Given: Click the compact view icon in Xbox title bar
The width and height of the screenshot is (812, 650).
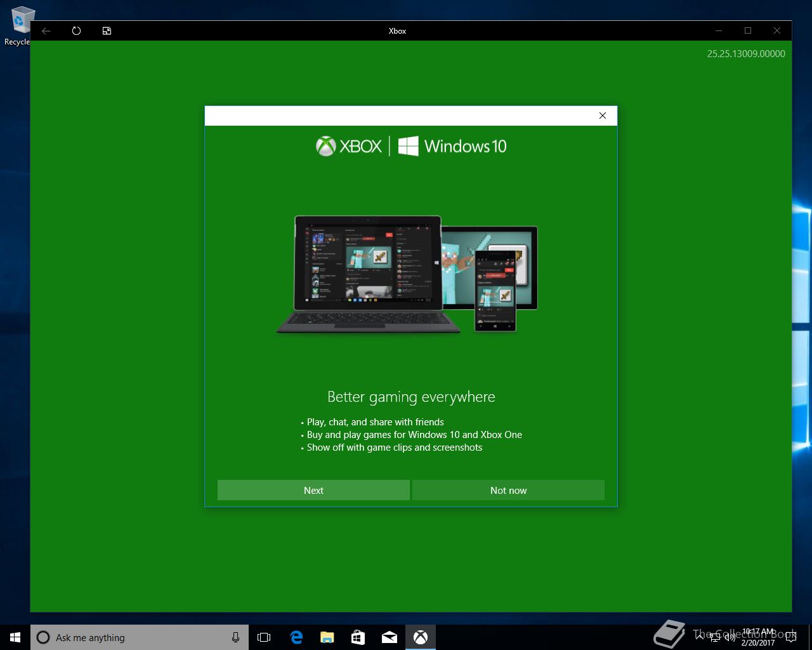Looking at the screenshot, I should (107, 30).
